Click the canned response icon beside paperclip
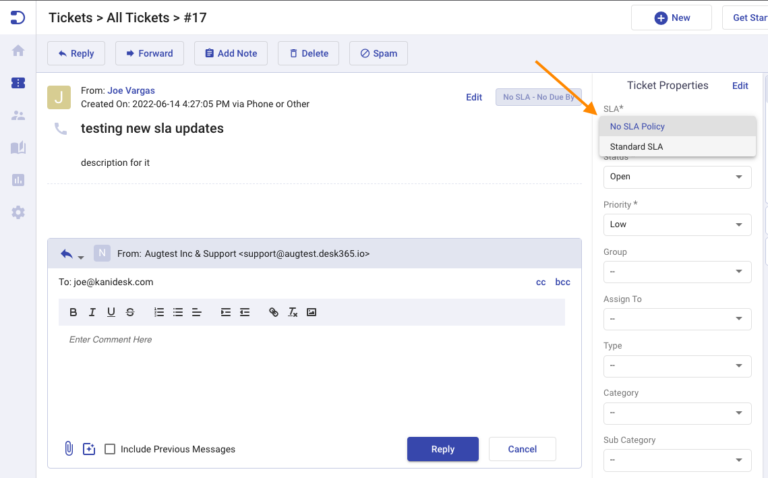This screenshot has width=768, height=478. click(89, 449)
